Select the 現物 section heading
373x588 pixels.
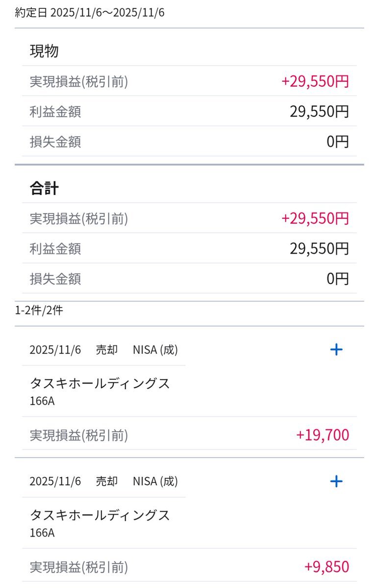[x=44, y=51]
